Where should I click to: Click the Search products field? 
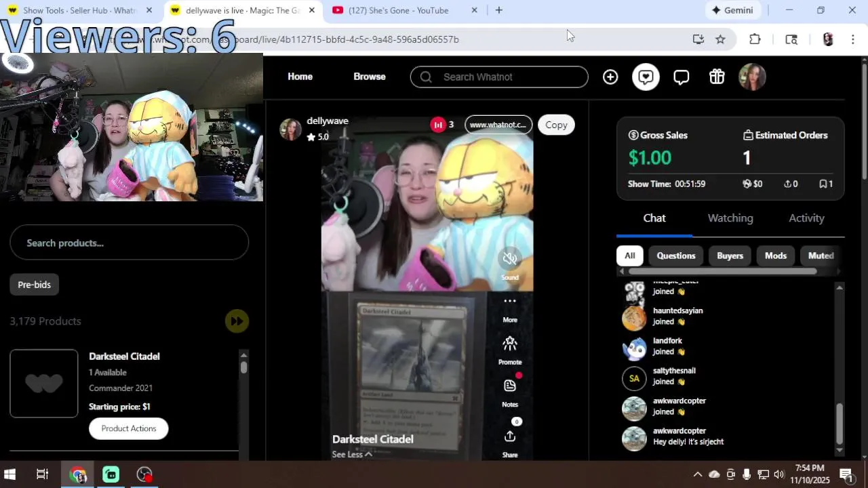(130, 243)
